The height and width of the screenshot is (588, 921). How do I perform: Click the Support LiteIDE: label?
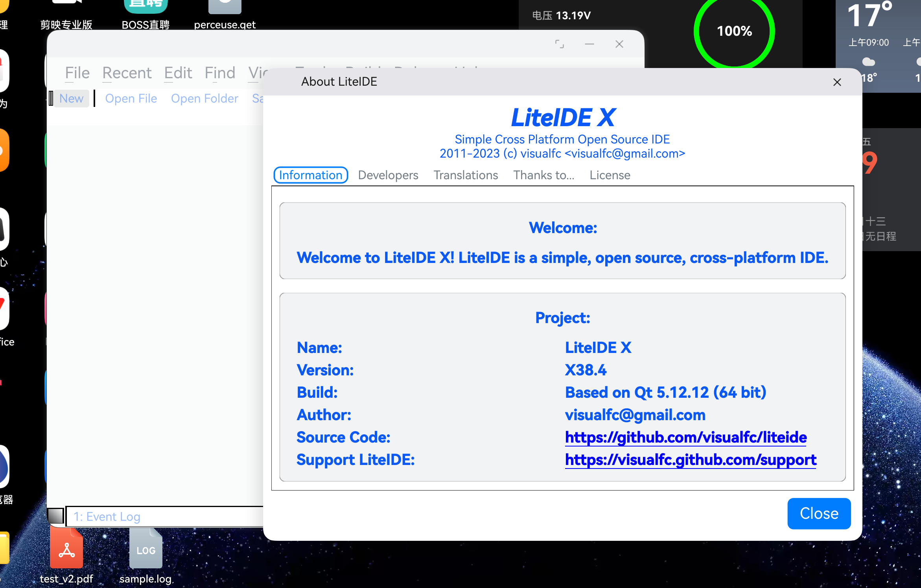356,460
